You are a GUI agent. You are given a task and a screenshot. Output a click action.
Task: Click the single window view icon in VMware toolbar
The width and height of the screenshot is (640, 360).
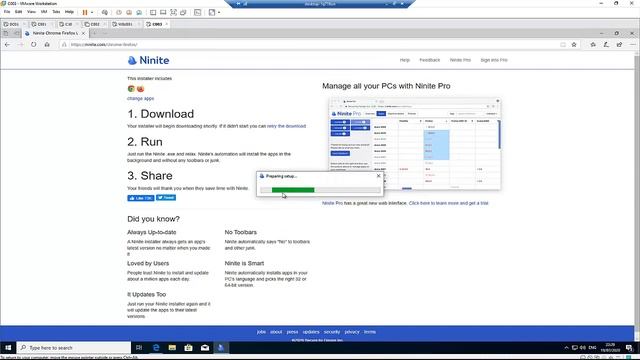click(163, 12)
